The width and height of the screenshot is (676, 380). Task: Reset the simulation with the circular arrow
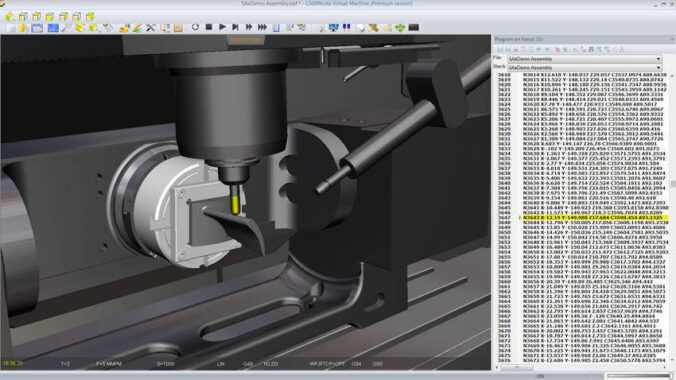click(195, 27)
